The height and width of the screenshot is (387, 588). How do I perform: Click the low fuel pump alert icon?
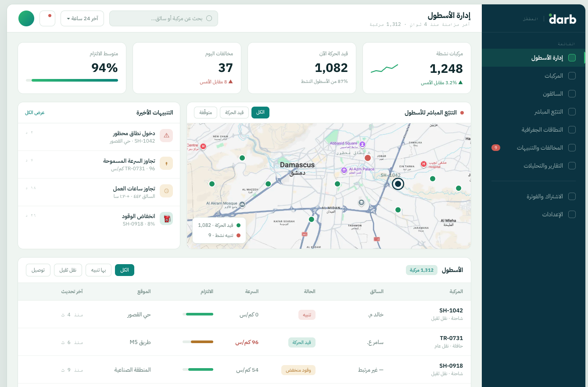coord(166,219)
